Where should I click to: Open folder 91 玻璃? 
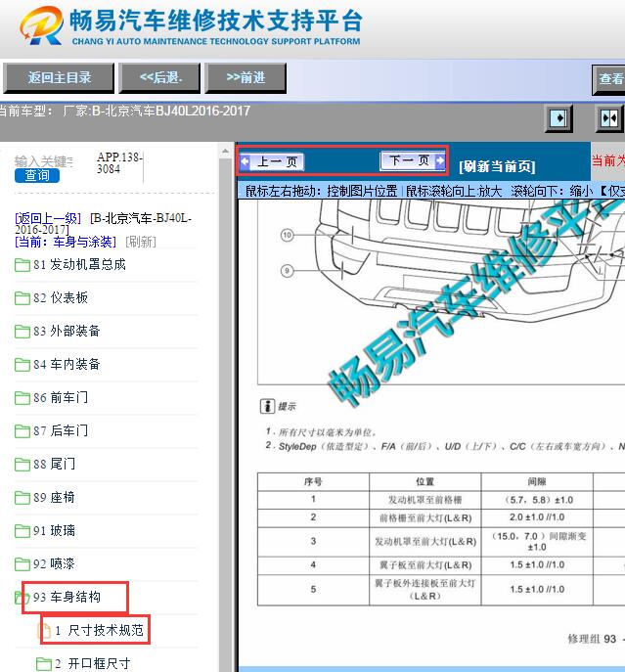pos(55,530)
